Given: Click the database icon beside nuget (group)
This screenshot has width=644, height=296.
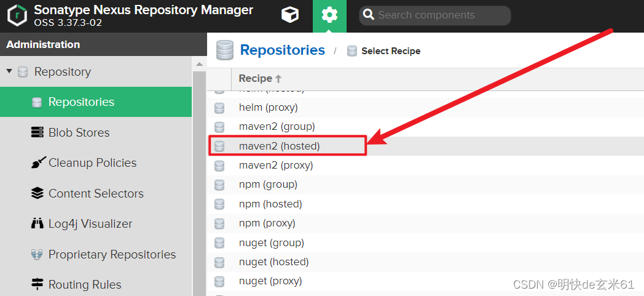Looking at the screenshot, I should [x=220, y=243].
